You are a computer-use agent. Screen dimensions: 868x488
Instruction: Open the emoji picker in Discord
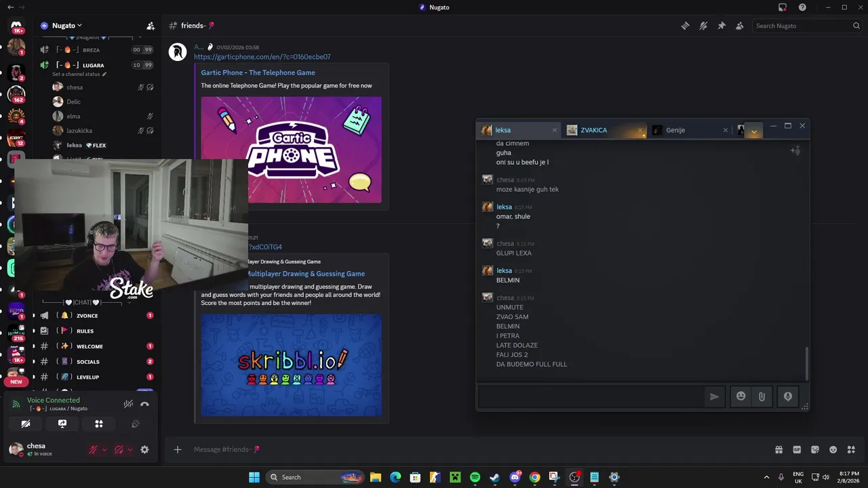click(x=833, y=449)
